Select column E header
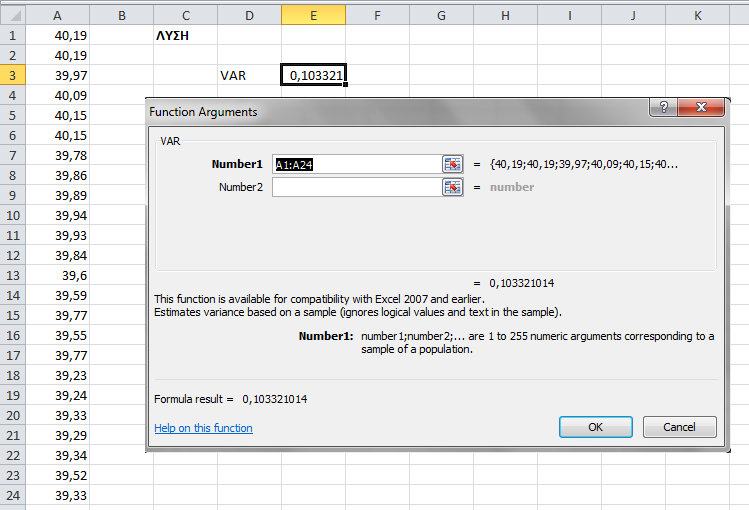 click(x=313, y=15)
